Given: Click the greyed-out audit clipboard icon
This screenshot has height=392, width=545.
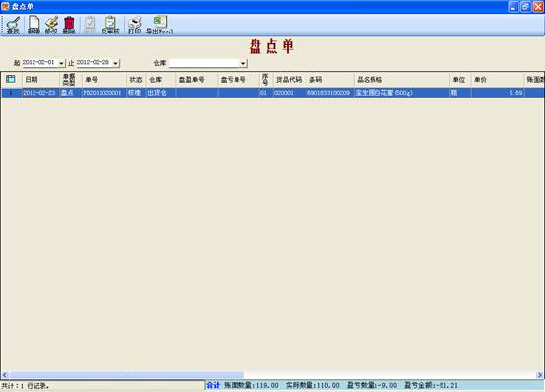Looking at the screenshot, I should [x=90, y=25].
